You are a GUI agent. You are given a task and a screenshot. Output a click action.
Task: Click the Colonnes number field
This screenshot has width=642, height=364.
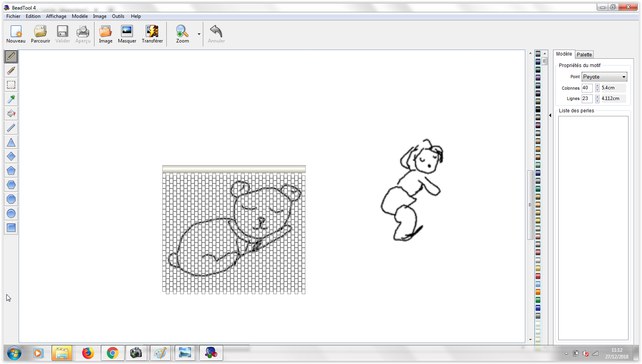(587, 88)
